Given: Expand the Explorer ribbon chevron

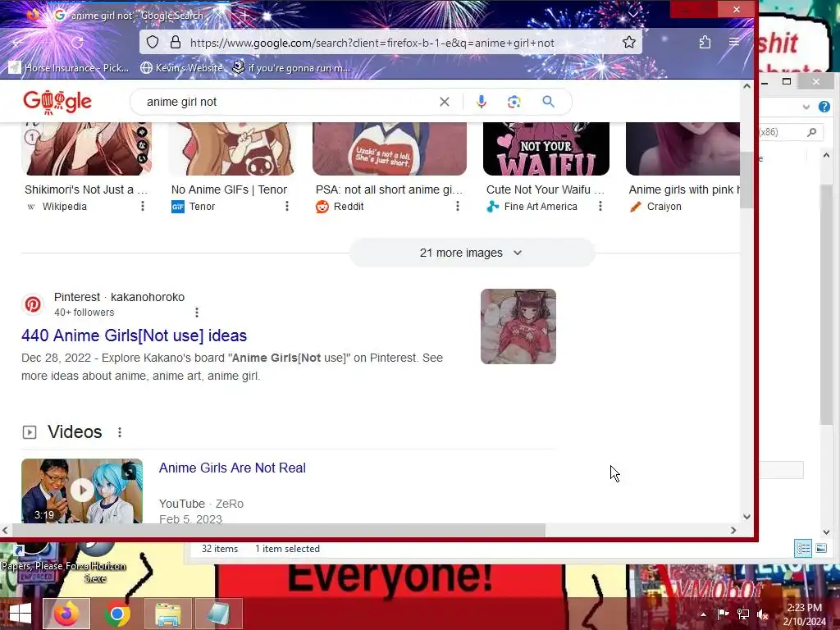Looking at the screenshot, I should point(806,107).
